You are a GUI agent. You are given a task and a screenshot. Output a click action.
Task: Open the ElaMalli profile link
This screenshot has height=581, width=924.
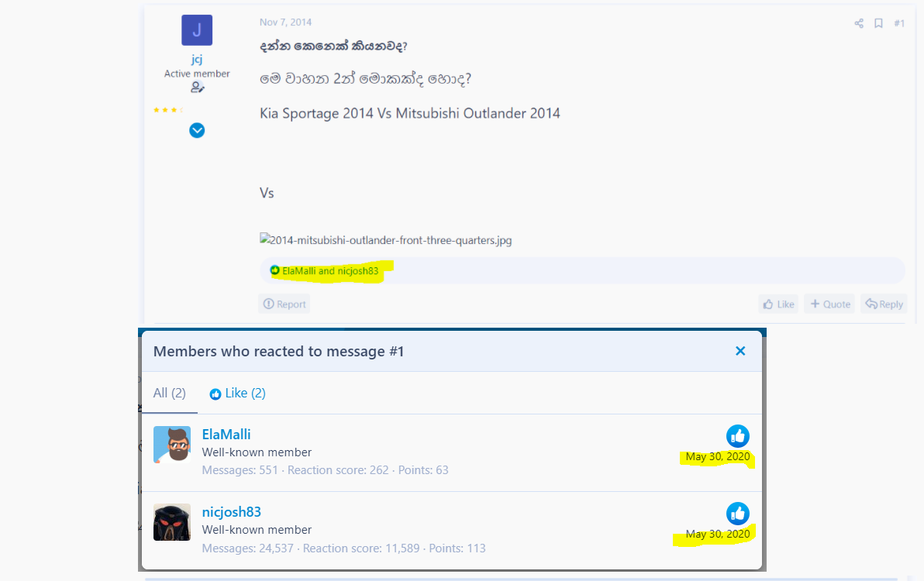click(x=226, y=435)
